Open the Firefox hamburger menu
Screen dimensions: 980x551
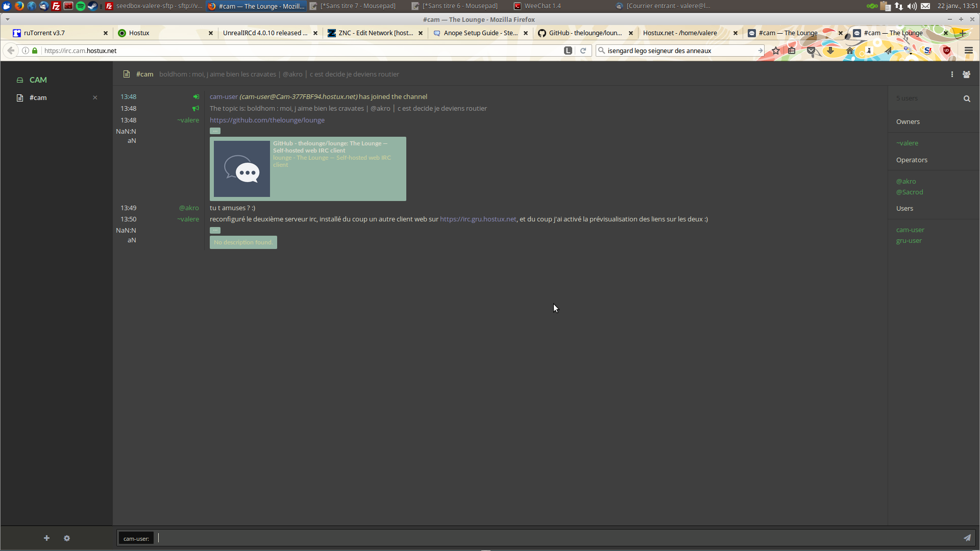(968, 51)
